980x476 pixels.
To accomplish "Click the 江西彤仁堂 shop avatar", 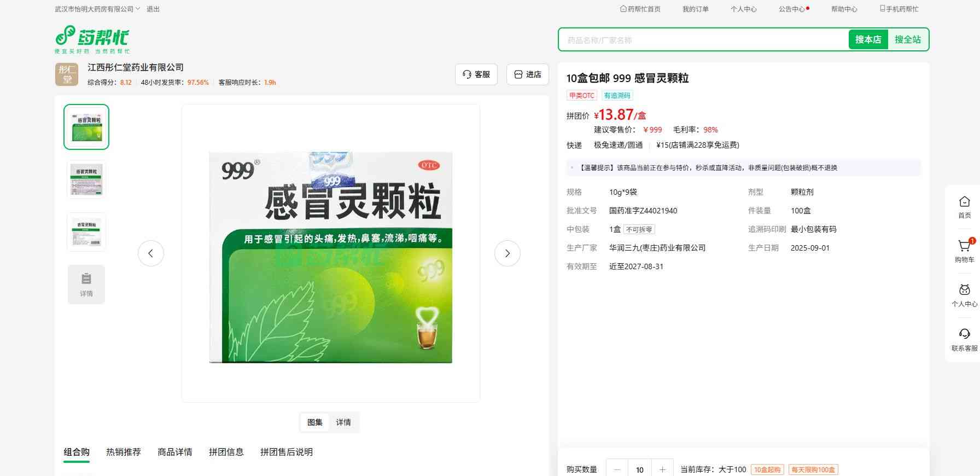I will click(x=67, y=74).
